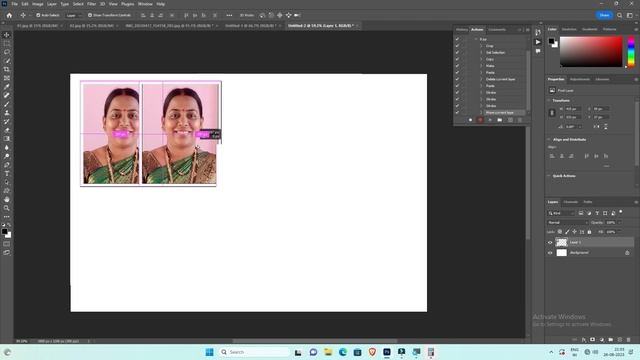Open the Filter menu
This screenshot has width=640, height=360.
click(91, 4)
